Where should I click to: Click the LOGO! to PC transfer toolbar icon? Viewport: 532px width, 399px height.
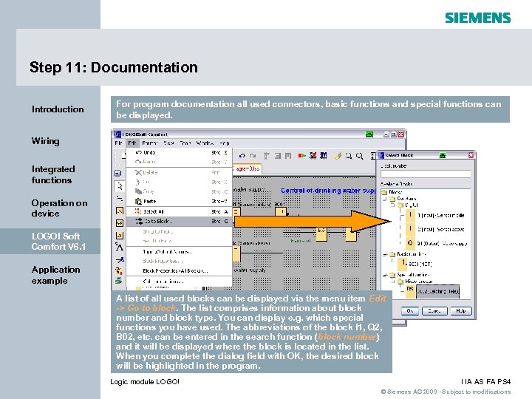click(324, 155)
